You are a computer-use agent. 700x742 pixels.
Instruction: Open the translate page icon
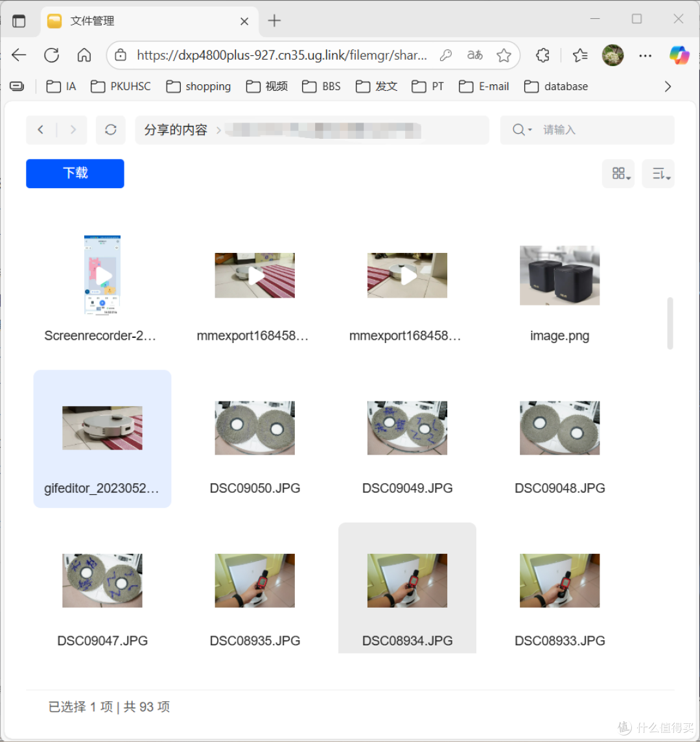tap(474, 55)
